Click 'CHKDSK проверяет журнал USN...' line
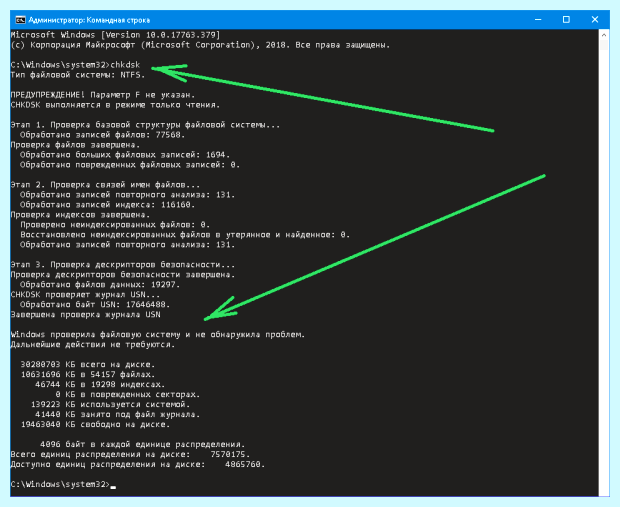The height and width of the screenshot is (507, 620). (85, 295)
